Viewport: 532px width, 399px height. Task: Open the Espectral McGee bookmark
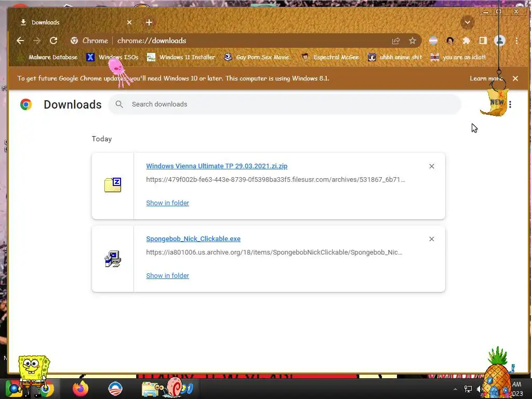click(x=330, y=57)
